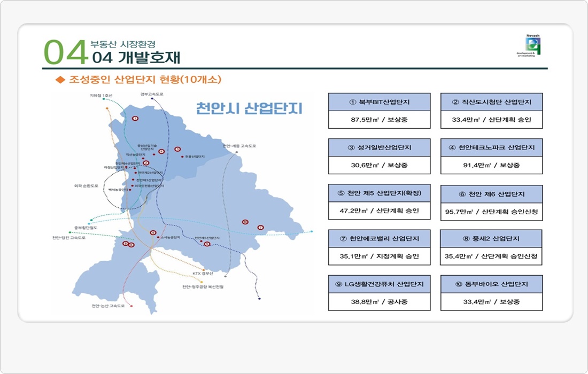Click the 천안-논산 고속도로 map label
This screenshot has height=374, width=588.
click(x=108, y=306)
